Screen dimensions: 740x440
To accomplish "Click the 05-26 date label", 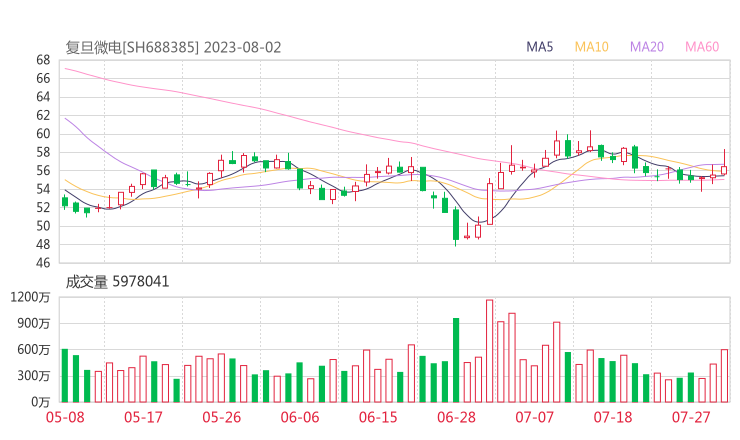I will click(222, 417).
